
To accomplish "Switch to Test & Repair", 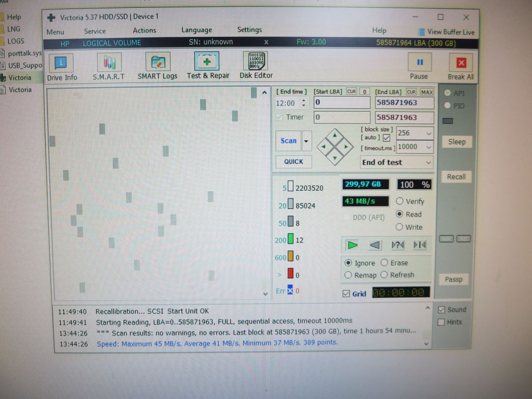I will click(x=208, y=66).
